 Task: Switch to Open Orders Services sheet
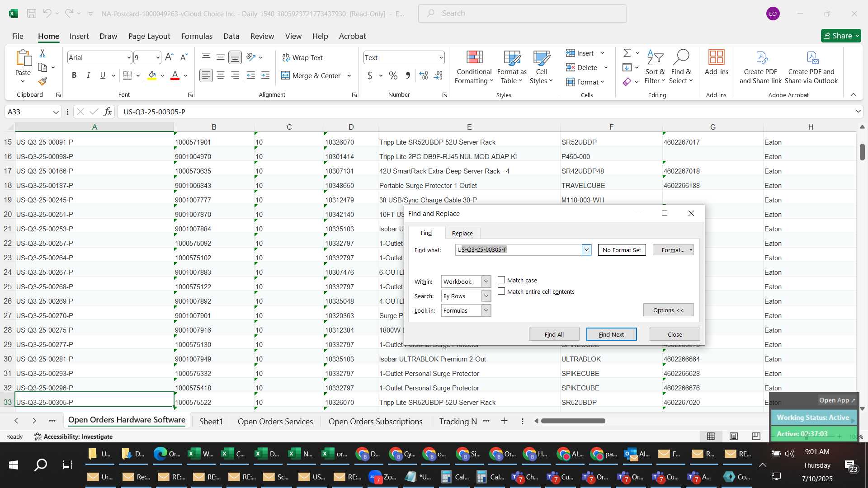[x=275, y=421]
